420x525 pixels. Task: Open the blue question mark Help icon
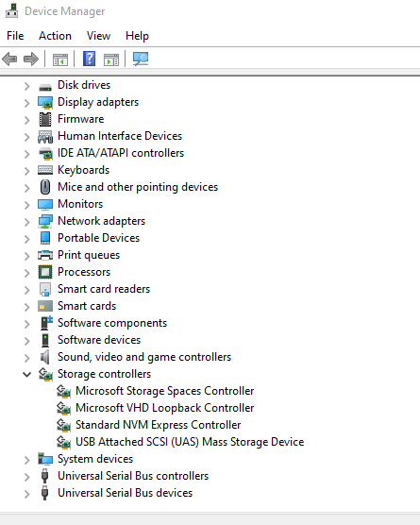(x=89, y=59)
